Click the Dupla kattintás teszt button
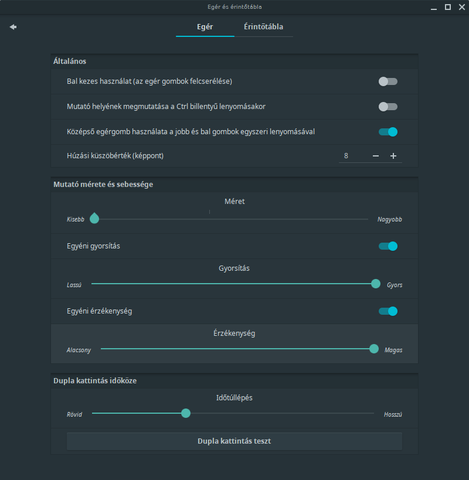The image size is (469, 480). (234, 441)
